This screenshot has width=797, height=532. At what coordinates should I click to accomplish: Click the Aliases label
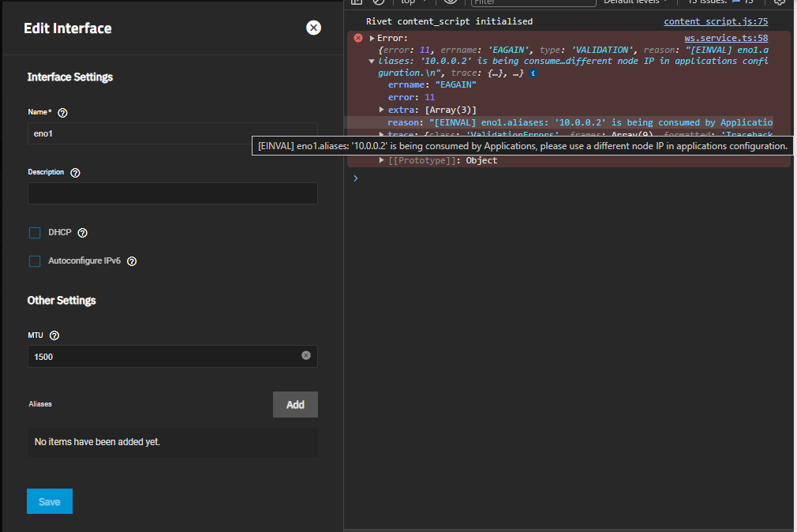tap(40, 404)
